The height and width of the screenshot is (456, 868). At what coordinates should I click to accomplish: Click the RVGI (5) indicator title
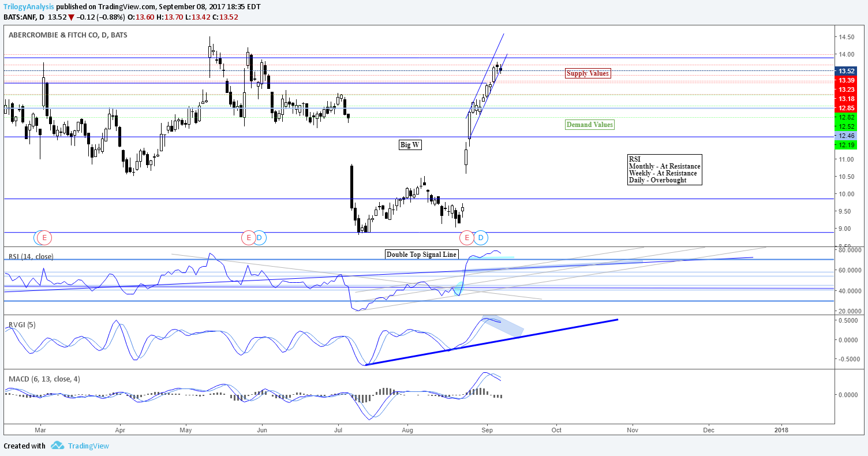click(22, 325)
